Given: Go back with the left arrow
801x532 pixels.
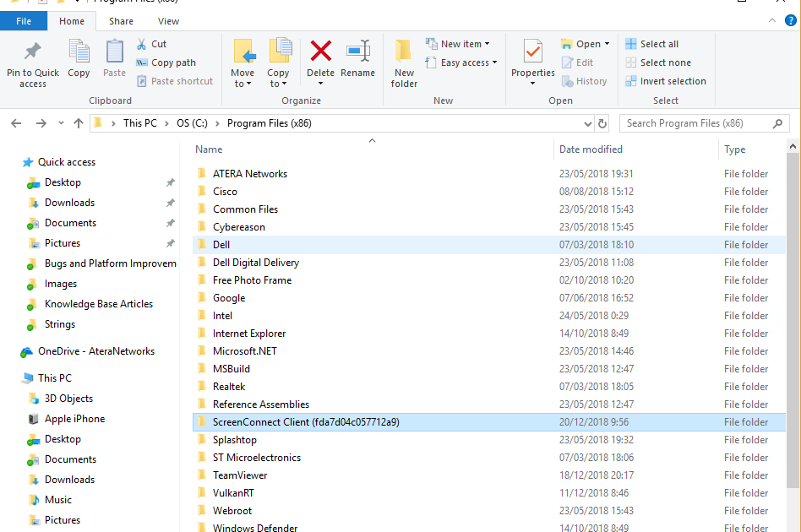Looking at the screenshot, I should 16,123.
